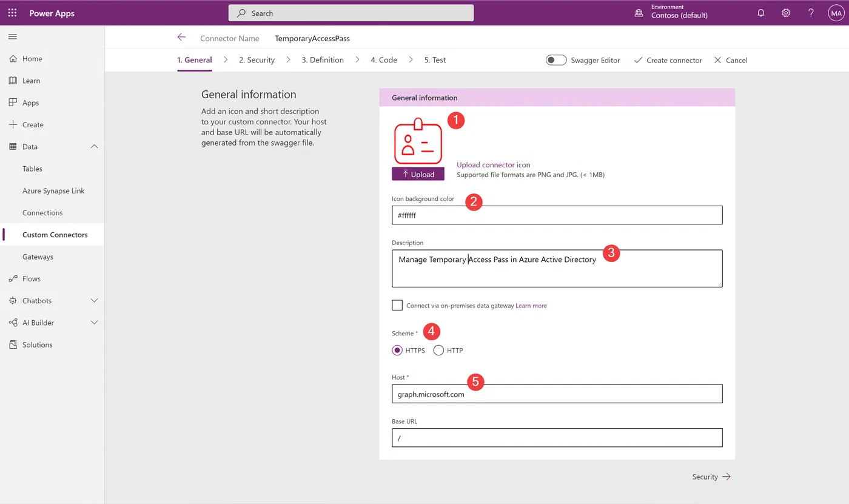Go to the 2. Security step

pos(257,60)
